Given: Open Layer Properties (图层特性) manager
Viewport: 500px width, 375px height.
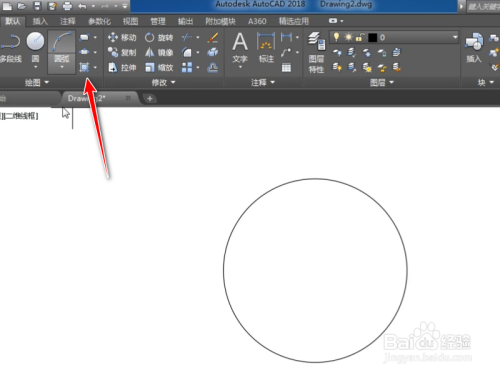Looking at the screenshot, I should click(316, 52).
